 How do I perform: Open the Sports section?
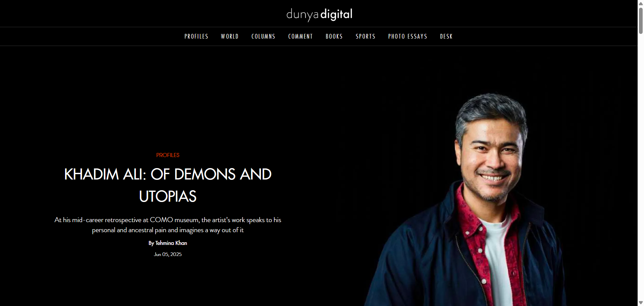365,36
